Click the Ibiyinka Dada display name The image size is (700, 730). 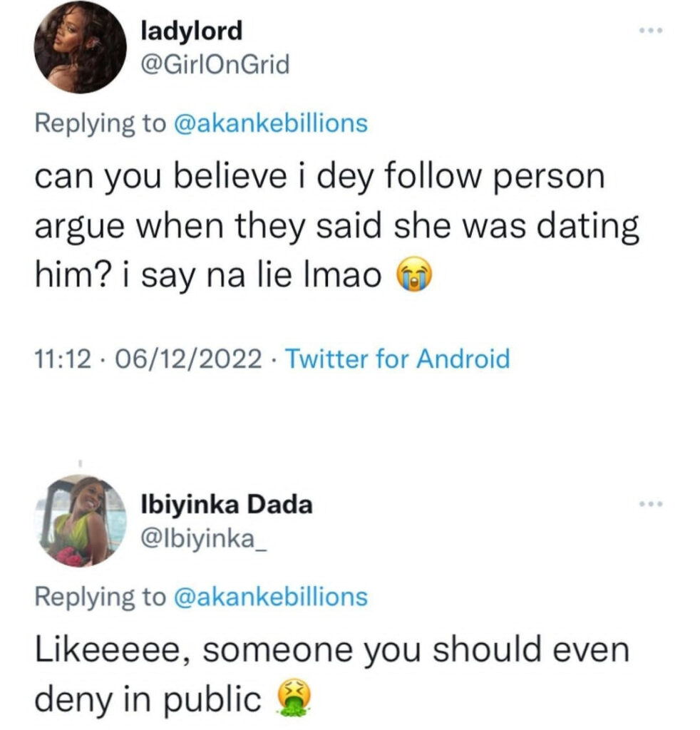click(227, 505)
